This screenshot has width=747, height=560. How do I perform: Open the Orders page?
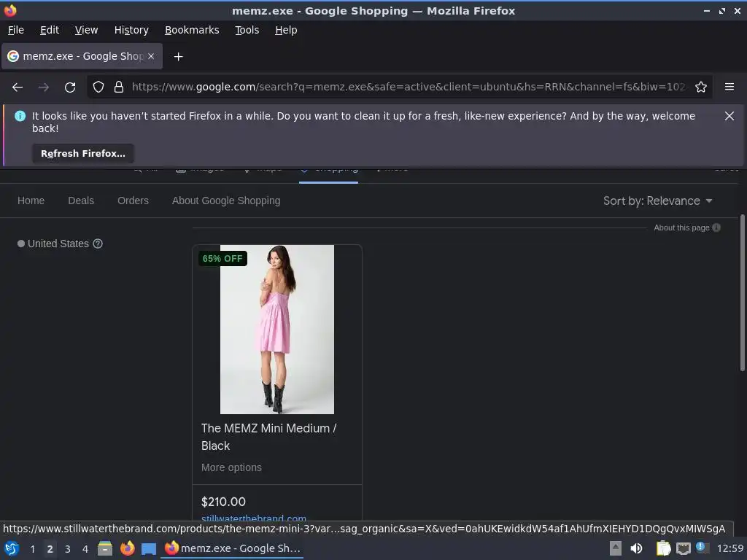pos(133,201)
